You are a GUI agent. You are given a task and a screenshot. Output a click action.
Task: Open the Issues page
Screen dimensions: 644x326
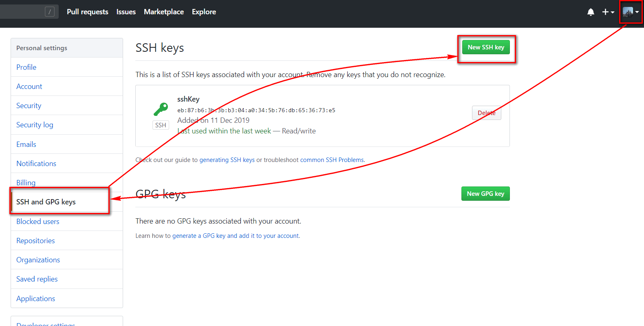click(x=126, y=12)
